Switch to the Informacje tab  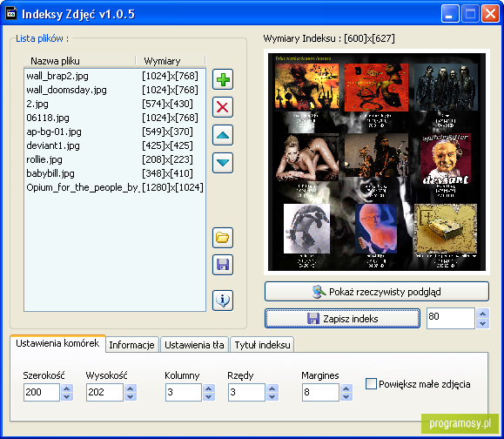click(x=131, y=345)
